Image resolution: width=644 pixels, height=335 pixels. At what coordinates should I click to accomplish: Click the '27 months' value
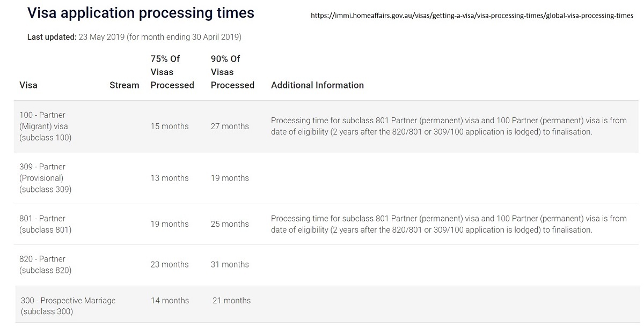[x=230, y=126]
